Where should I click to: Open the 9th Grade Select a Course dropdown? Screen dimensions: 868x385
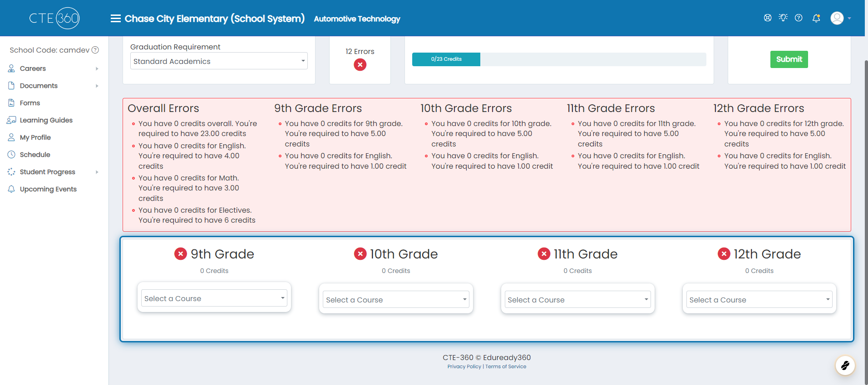pyautogui.click(x=214, y=298)
